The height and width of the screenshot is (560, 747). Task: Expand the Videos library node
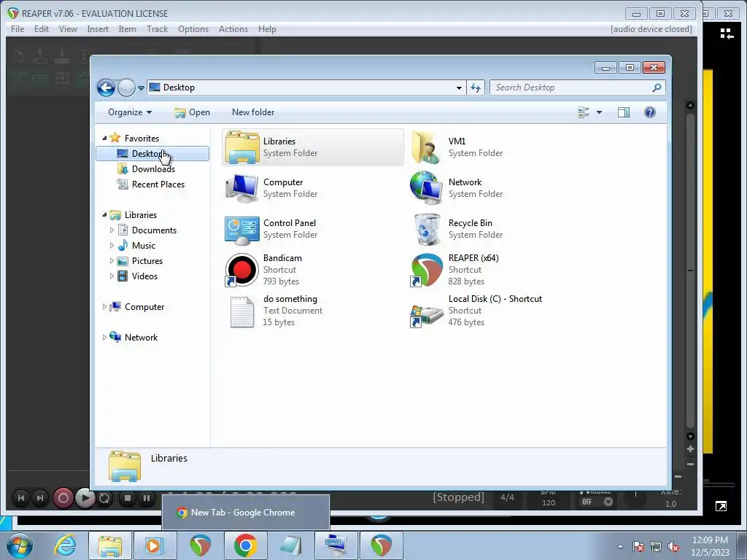click(x=112, y=276)
